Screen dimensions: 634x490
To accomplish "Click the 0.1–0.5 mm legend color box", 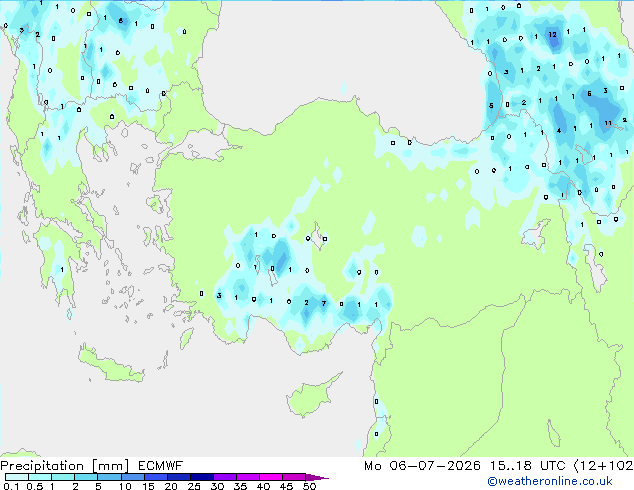I will tap(17, 477).
